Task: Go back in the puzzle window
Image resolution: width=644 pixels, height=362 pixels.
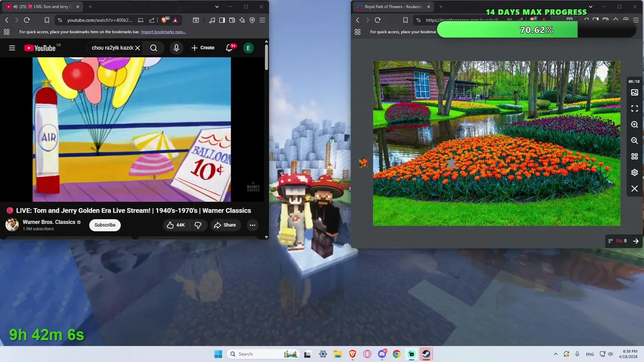Action: pos(357,20)
